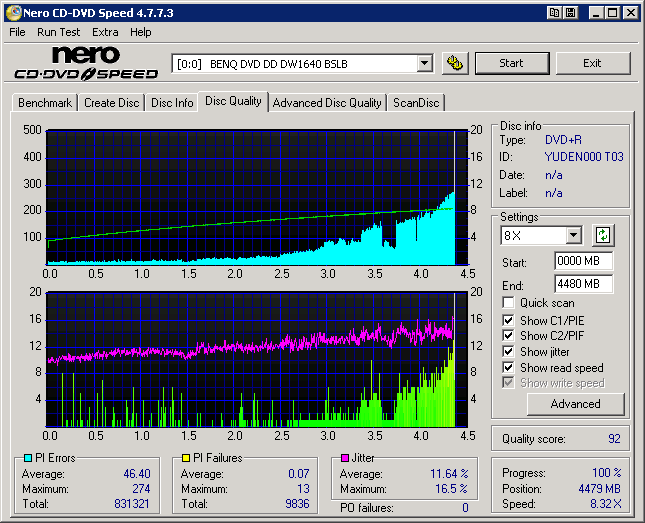
Task: Click the floppy disk save icon
Action: (570, 13)
